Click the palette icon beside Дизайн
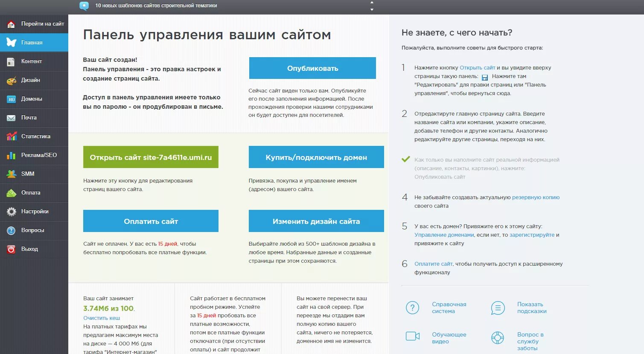644x354 pixels. (x=11, y=80)
